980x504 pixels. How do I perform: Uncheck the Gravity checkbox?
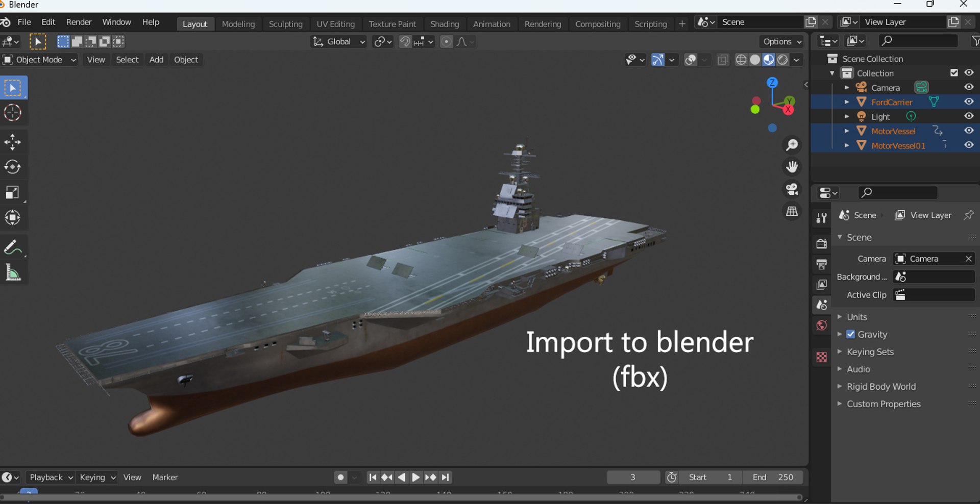851,334
